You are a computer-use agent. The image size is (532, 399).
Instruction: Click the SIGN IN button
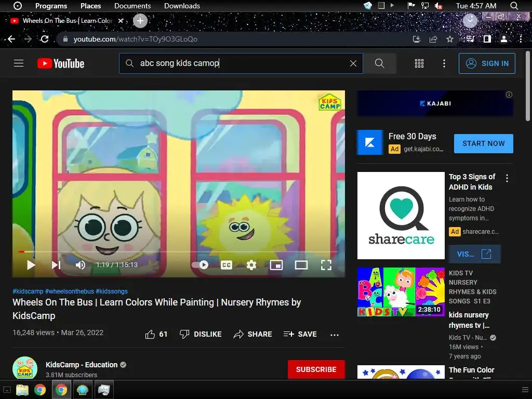click(x=487, y=63)
